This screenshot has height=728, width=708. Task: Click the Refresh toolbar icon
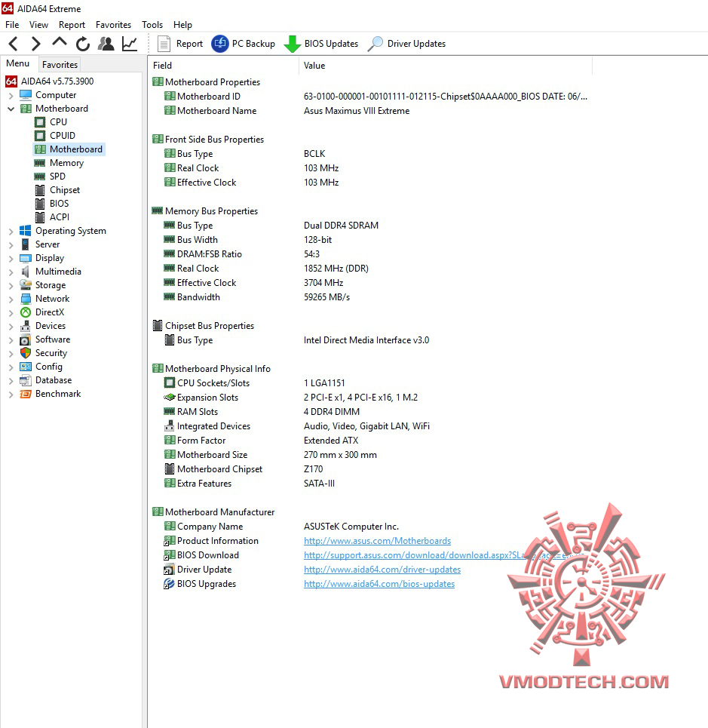pyautogui.click(x=83, y=44)
